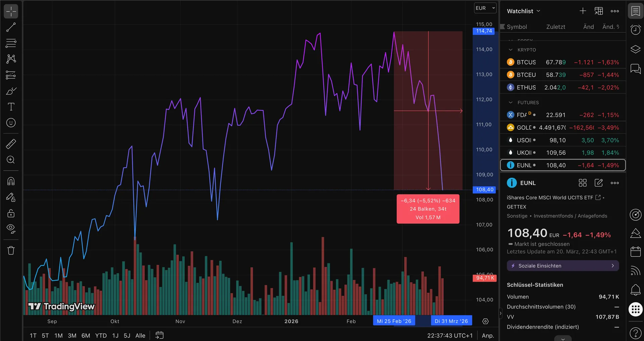Add symbol with Watchlist plus icon
The image size is (644, 341).
pyautogui.click(x=583, y=11)
